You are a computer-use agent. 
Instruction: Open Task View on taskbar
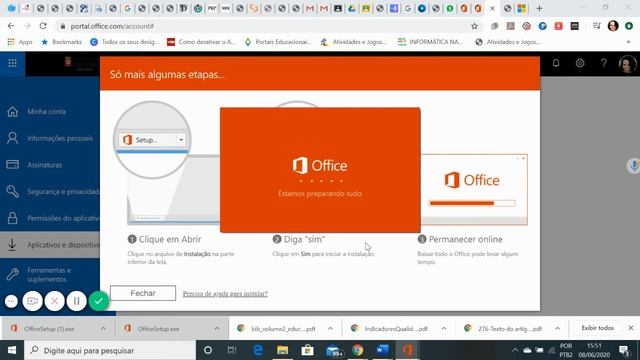pyautogui.click(x=232, y=350)
